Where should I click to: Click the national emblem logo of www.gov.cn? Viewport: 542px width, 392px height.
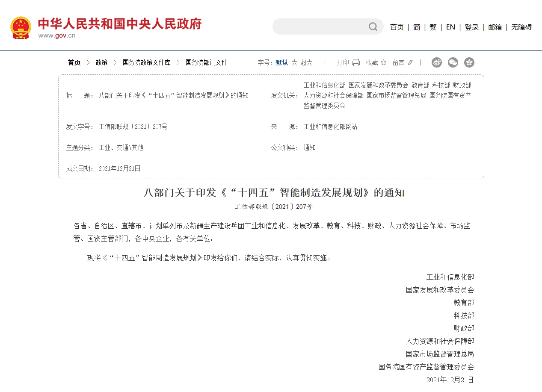pyautogui.click(x=21, y=27)
